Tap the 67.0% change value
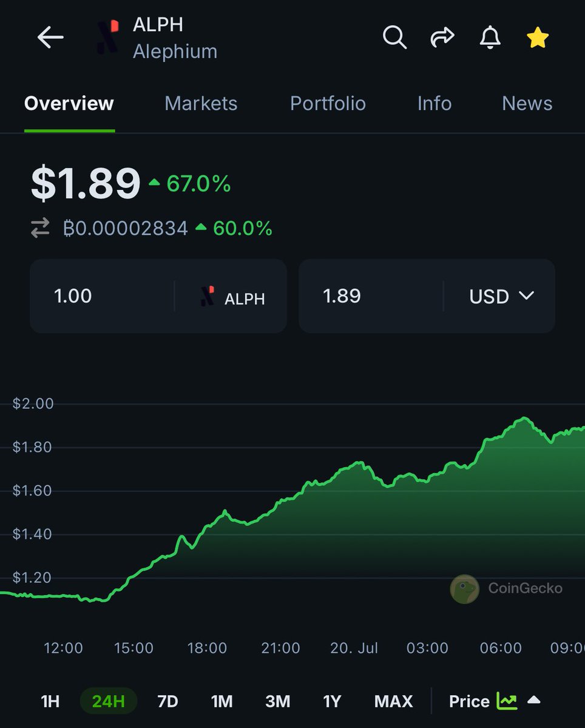 198,183
